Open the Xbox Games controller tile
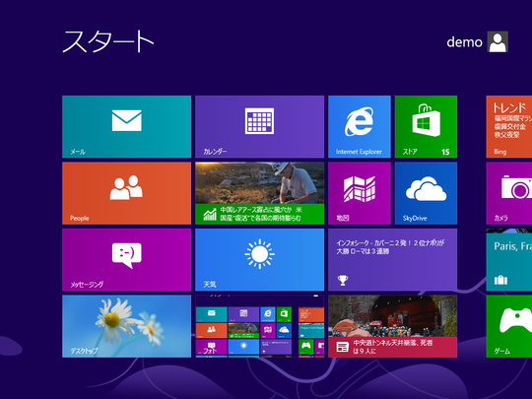532x399 pixels. tap(509, 326)
